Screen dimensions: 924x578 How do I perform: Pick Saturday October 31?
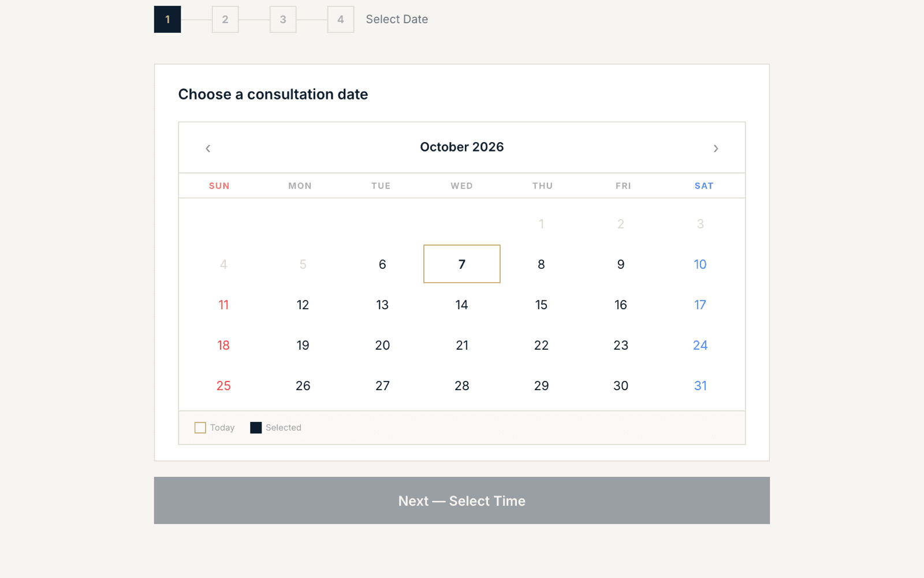700,386
